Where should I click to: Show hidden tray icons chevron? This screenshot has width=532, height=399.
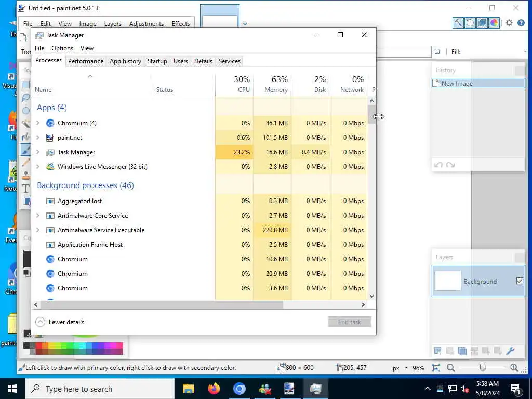pos(428,389)
